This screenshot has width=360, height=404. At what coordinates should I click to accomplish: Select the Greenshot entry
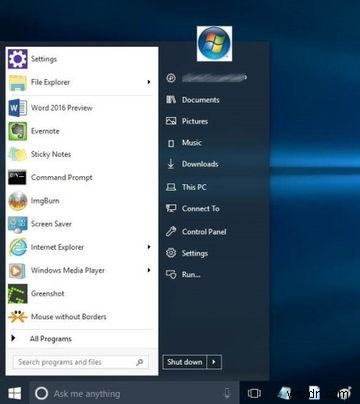[82, 294]
